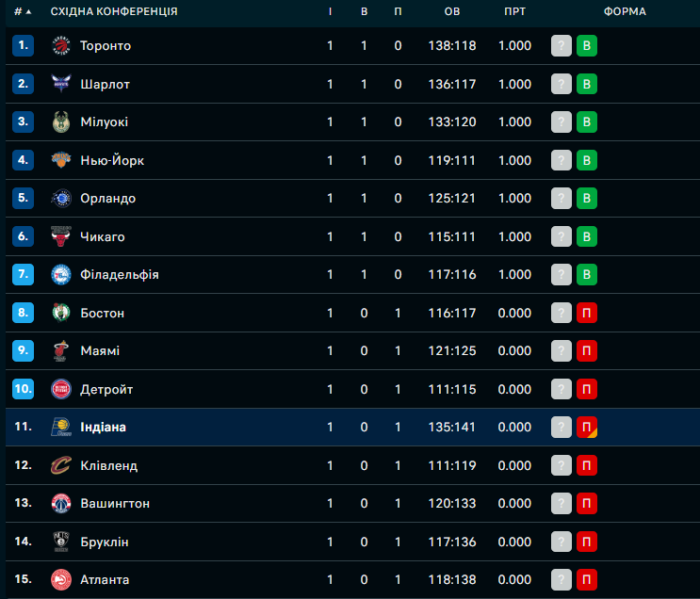700x599 pixels.
Task: Click the New York Knicks logo
Action: [x=61, y=160]
